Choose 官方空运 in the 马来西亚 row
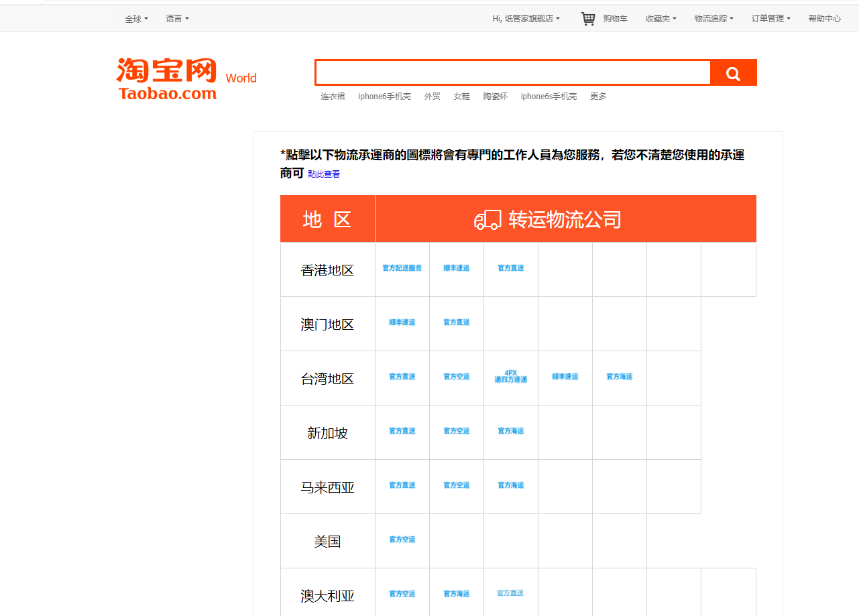The width and height of the screenshot is (859, 616). coord(457,485)
